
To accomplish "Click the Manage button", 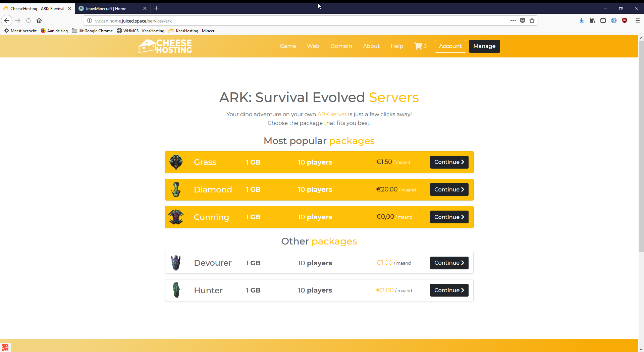I will click(x=484, y=46).
